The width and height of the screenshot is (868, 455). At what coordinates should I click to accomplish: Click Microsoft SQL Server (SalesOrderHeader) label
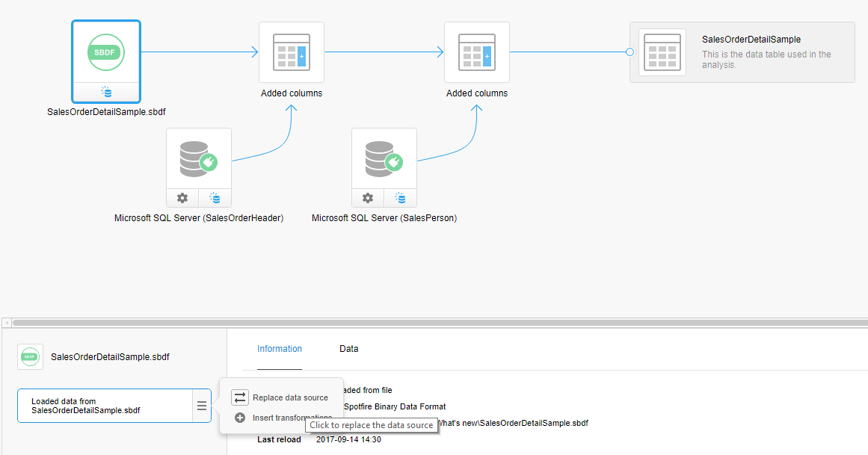(x=199, y=218)
